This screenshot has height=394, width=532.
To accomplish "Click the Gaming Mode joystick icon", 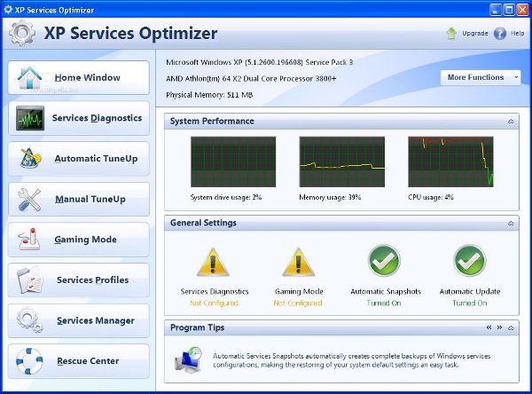I will coord(29,240).
